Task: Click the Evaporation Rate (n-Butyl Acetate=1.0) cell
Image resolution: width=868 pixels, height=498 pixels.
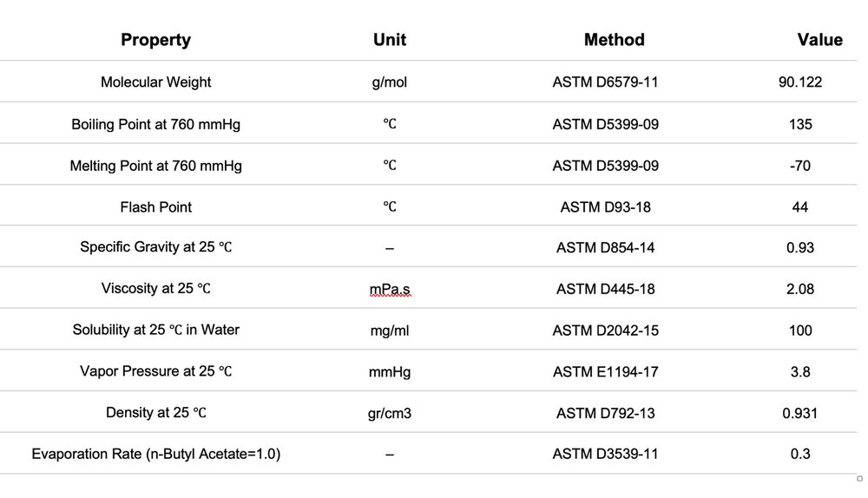Action: point(155,454)
